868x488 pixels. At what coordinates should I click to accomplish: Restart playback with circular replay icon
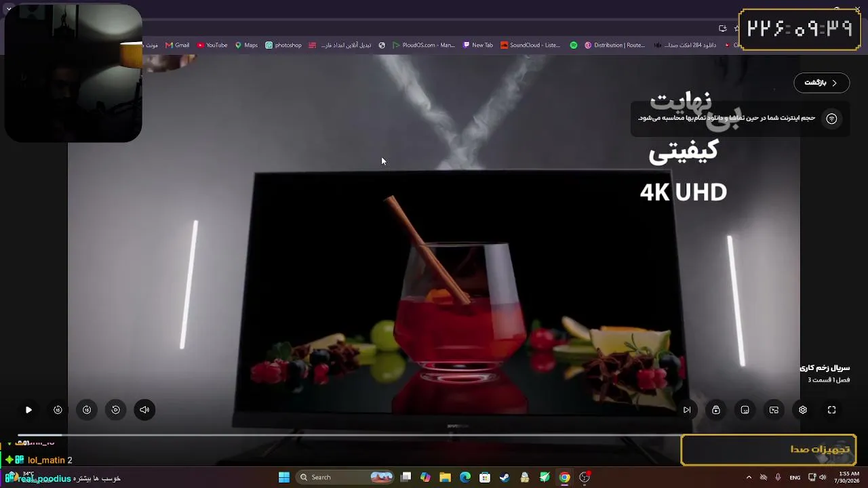point(116,410)
